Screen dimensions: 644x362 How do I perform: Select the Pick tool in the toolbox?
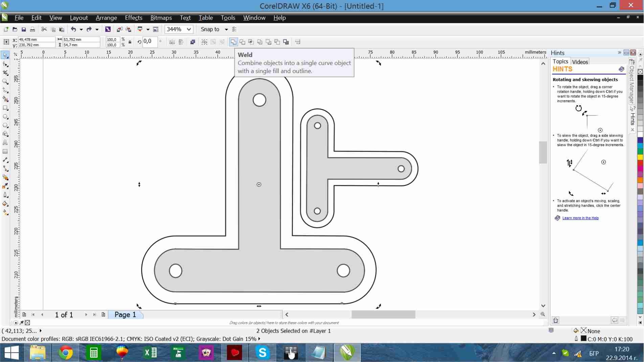point(5,55)
